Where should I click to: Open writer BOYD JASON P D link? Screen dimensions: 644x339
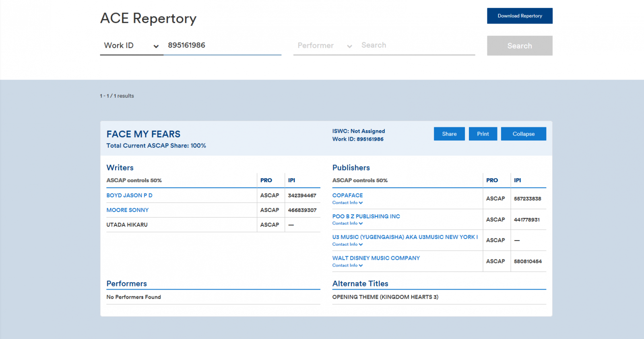coord(129,195)
